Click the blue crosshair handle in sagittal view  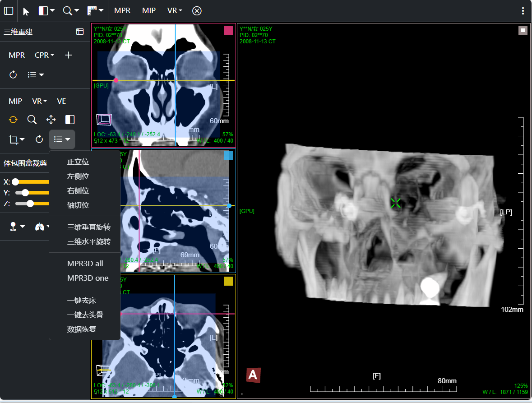coord(229,206)
